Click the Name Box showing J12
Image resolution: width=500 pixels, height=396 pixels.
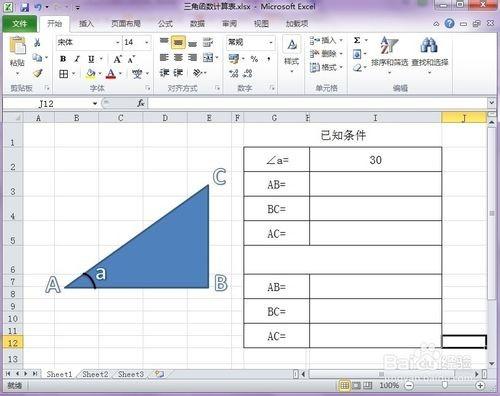[x=47, y=104]
